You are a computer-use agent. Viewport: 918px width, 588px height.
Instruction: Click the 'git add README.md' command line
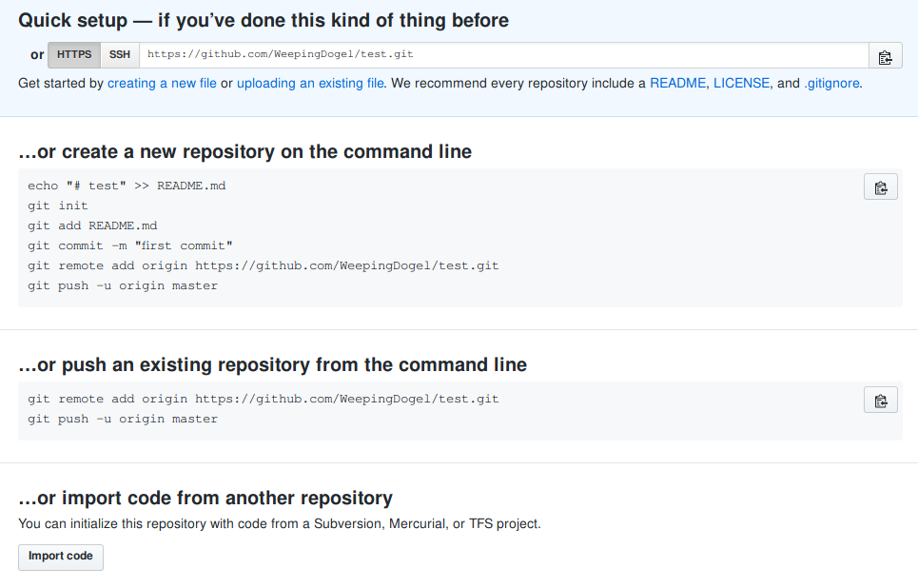pos(92,225)
